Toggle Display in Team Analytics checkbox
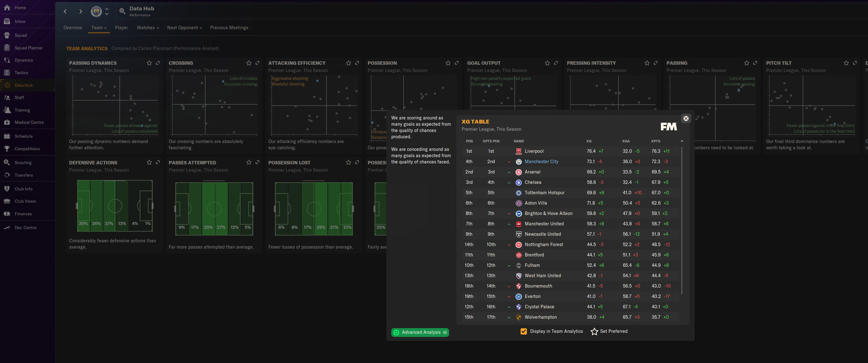This screenshot has height=363, width=868. pos(523,331)
